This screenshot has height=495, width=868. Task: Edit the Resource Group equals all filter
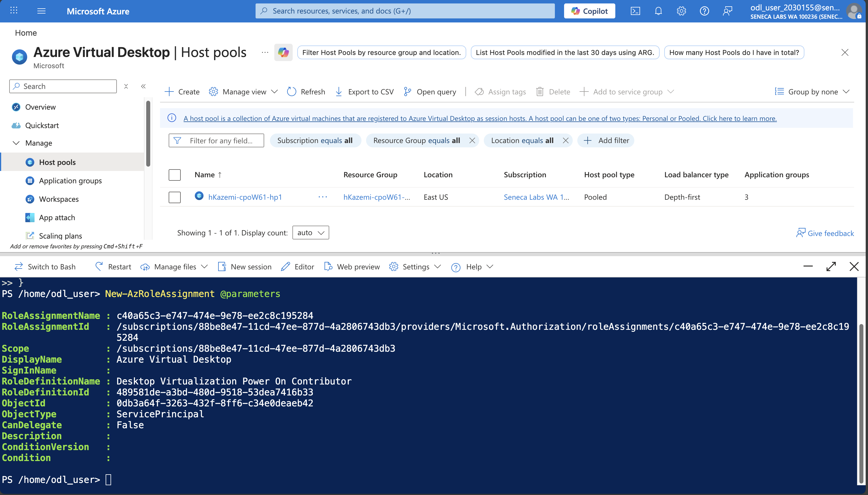tap(416, 140)
